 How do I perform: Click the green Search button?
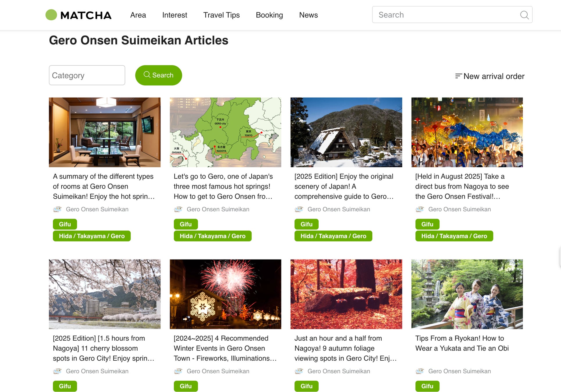click(159, 75)
